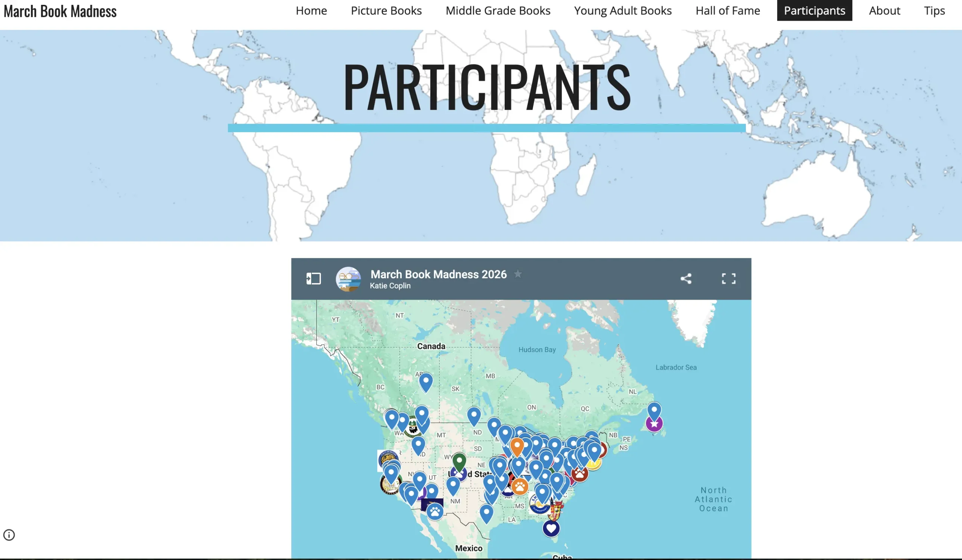
Task: Click the map share icon
Action: click(x=686, y=279)
